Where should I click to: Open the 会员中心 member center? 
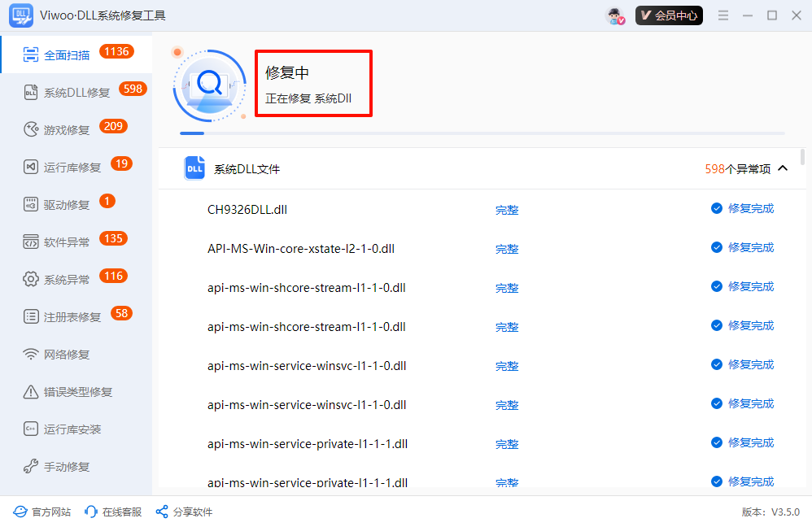coord(669,15)
